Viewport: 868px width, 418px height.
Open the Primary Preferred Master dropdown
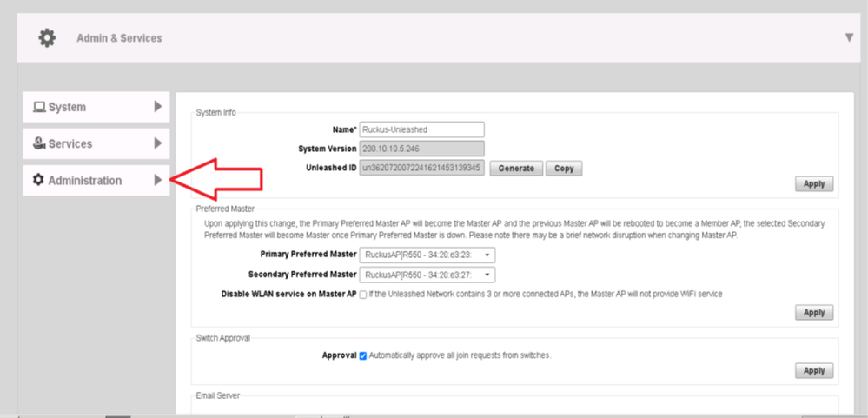pyautogui.click(x=427, y=255)
